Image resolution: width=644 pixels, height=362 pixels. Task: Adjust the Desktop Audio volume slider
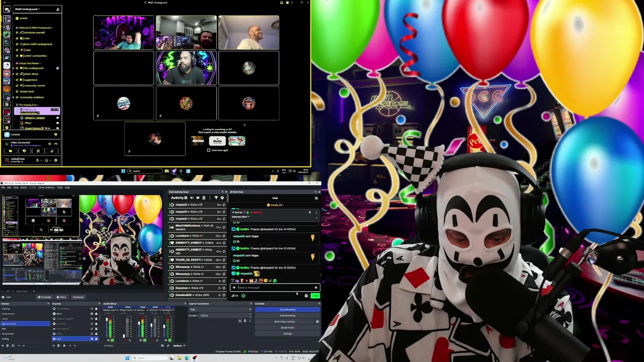(107, 319)
